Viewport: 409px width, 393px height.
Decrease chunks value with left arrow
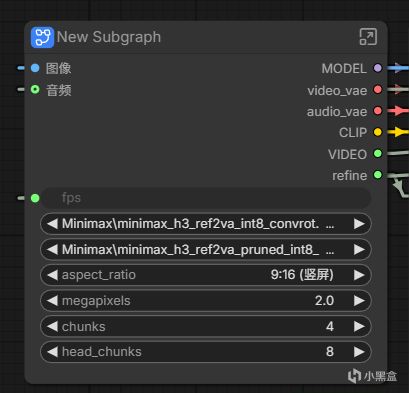coord(52,326)
